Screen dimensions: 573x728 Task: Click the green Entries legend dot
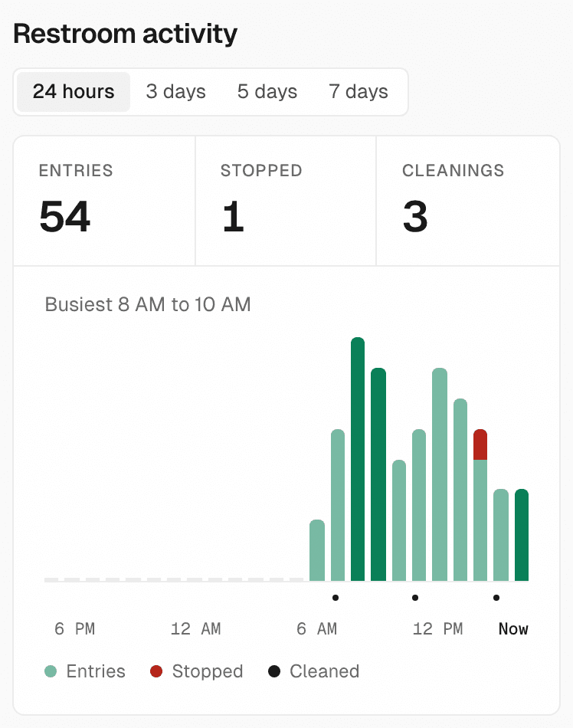pos(51,671)
